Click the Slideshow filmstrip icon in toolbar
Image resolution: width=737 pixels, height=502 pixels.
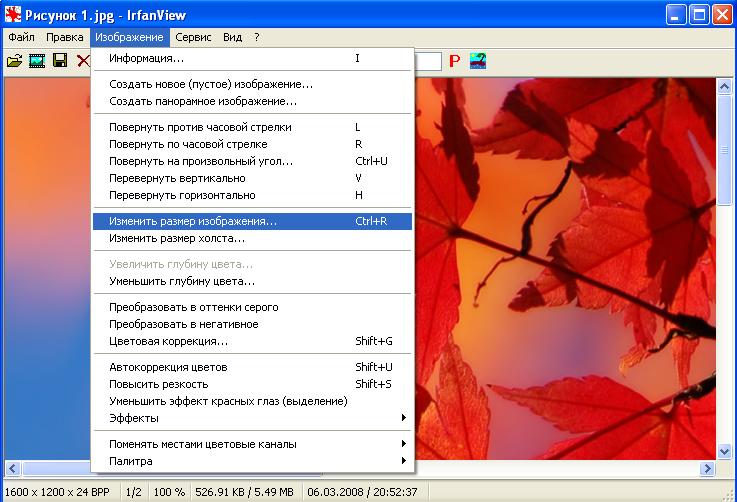(x=37, y=61)
